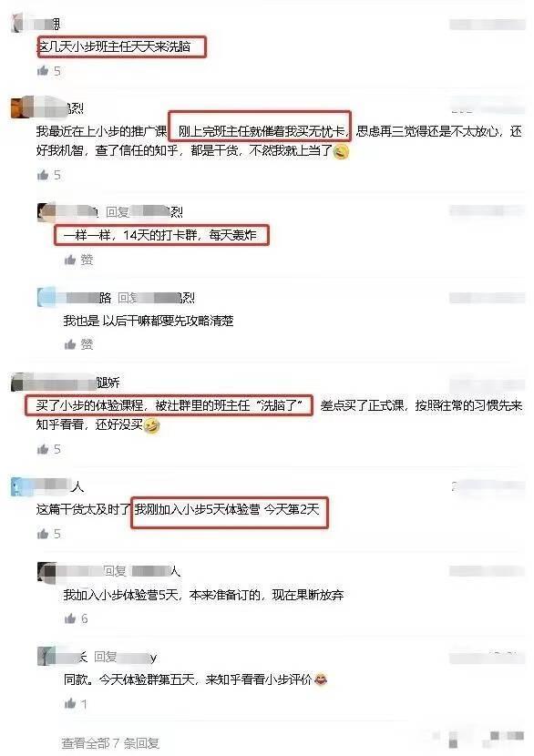Like the reply about 14天的打卡群

[x=70, y=260]
